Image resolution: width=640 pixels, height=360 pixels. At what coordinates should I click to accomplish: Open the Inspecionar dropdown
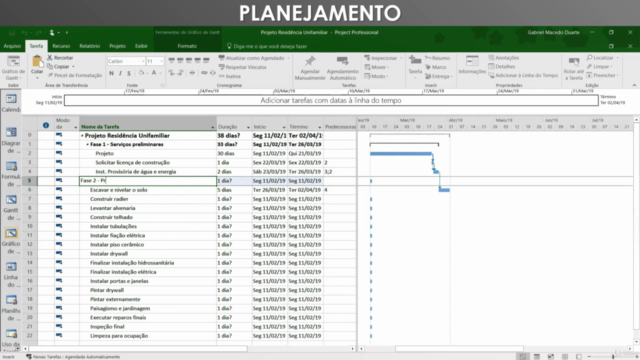pos(383,58)
